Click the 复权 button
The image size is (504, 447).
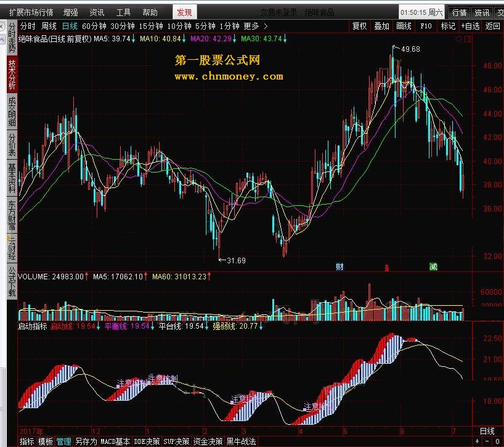coord(359,26)
